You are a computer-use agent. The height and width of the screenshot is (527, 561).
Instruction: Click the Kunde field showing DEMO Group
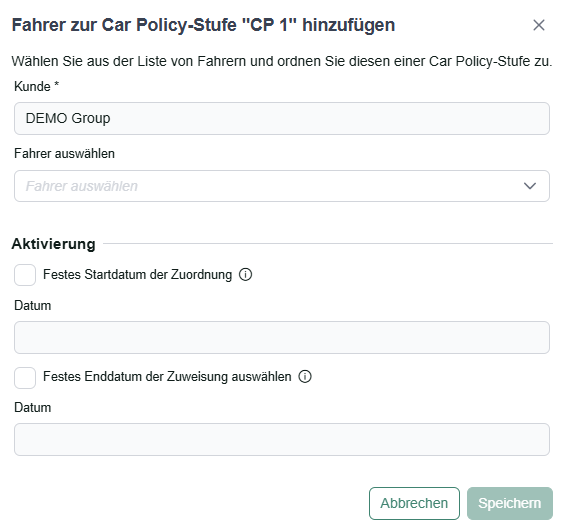(282, 118)
